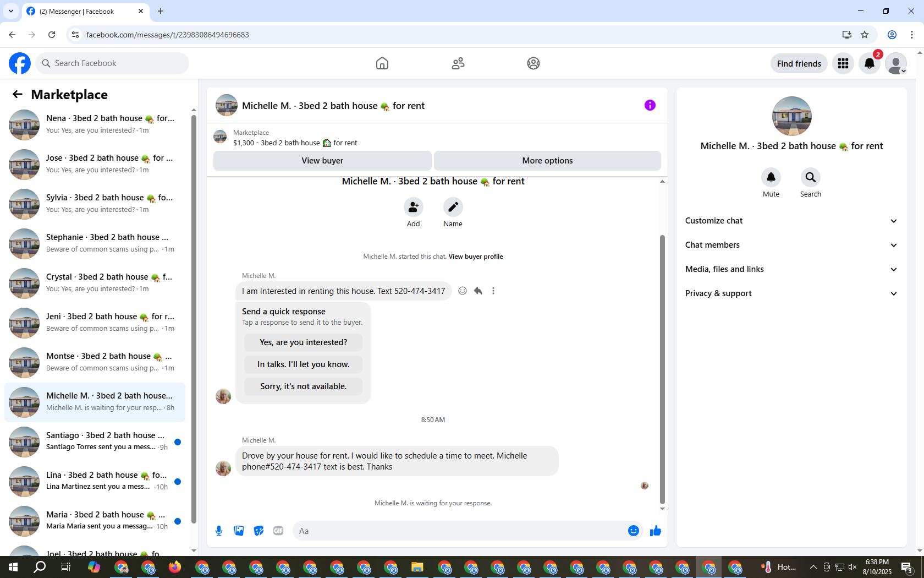
Task: Open Windows taskbar search
Action: click(x=40, y=567)
